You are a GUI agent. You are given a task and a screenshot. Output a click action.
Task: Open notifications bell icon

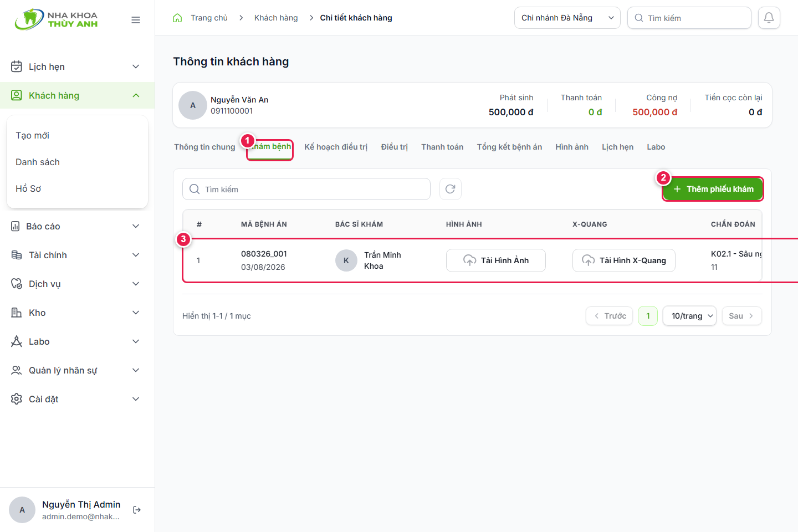[x=769, y=18]
